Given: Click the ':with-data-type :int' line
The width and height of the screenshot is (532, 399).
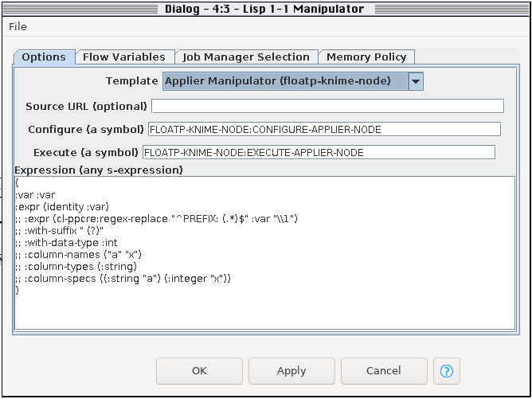Looking at the screenshot, I should coord(67,243).
